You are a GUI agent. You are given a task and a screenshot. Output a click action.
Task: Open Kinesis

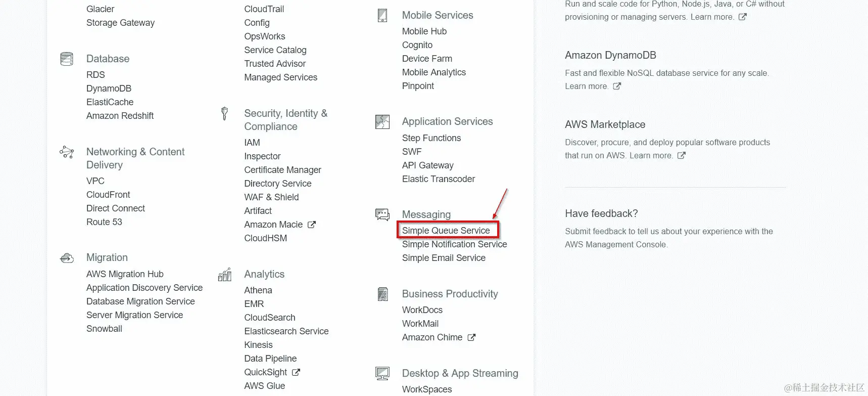click(x=258, y=345)
